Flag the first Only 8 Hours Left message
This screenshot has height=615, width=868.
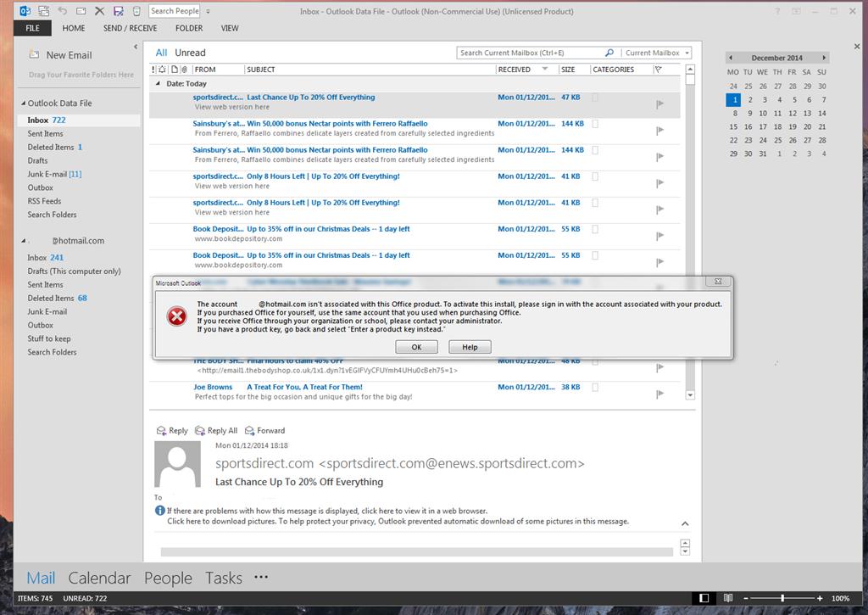pos(659,183)
